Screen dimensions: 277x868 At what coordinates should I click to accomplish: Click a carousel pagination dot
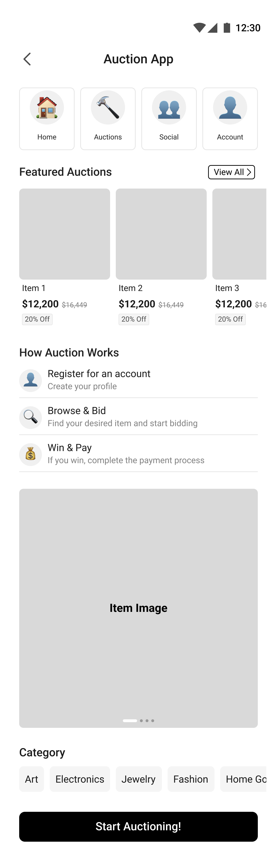coord(147,721)
